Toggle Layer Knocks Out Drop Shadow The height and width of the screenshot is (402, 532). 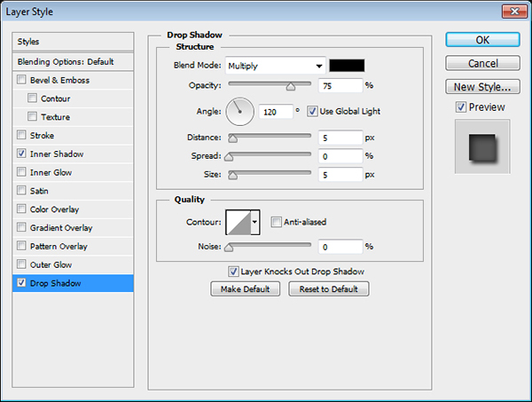(233, 272)
